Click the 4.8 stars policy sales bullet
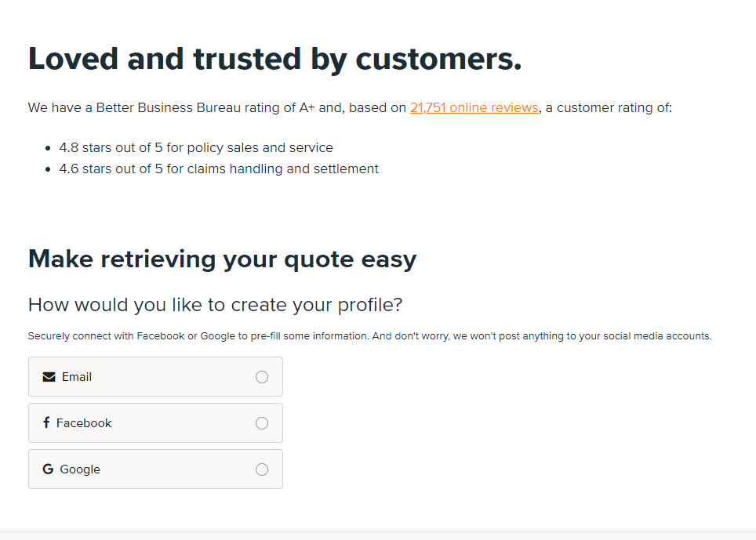 (196, 147)
